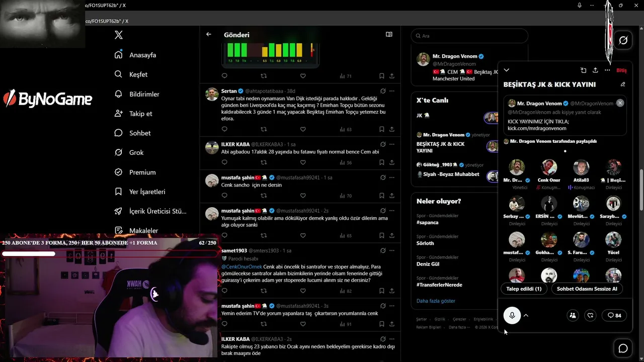Share Sertan's reply about Van Dijk
This screenshot has height=362, width=644.
(x=392, y=129)
